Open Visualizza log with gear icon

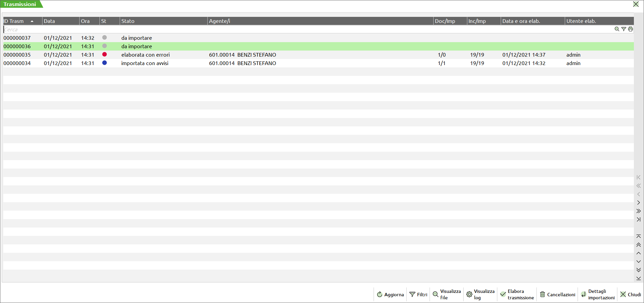coord(480,294)
